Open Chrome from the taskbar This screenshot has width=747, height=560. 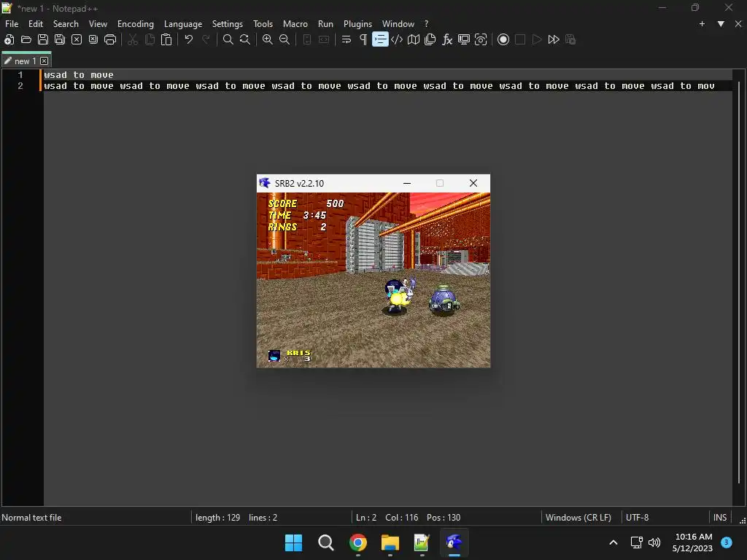[x=358, y=542]
